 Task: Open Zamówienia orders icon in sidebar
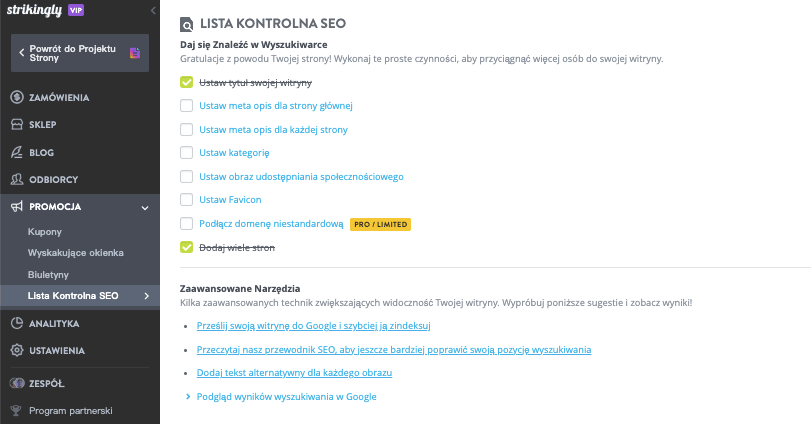17,97
